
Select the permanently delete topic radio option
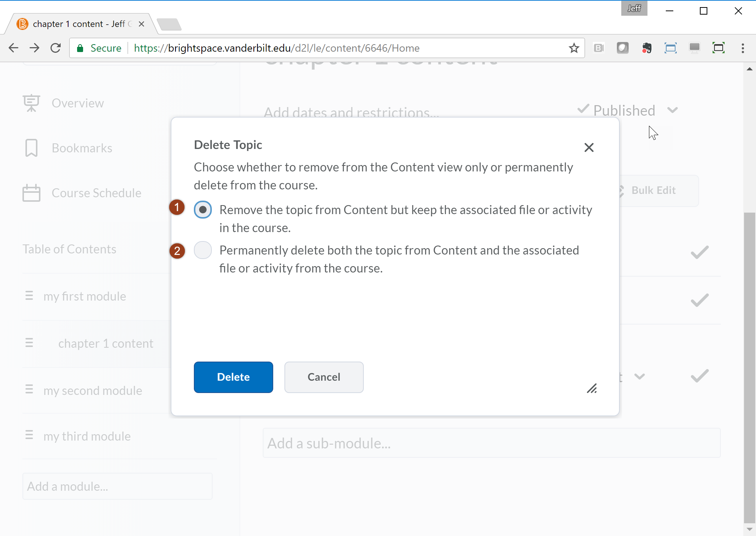[x=203, y=250]
